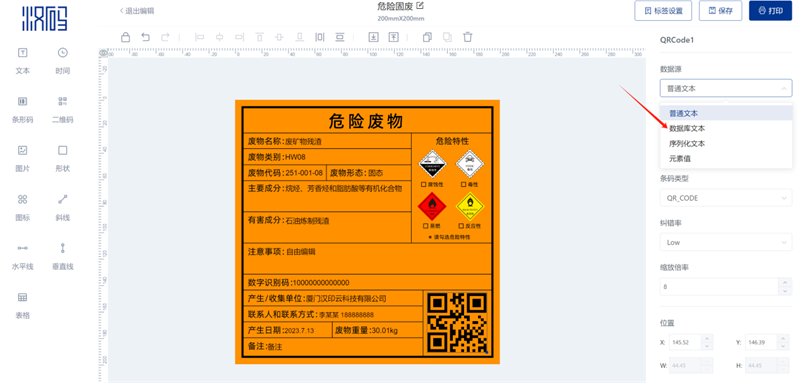Distribute elements vertically
The image size is (800, 383).
(340, 37)
